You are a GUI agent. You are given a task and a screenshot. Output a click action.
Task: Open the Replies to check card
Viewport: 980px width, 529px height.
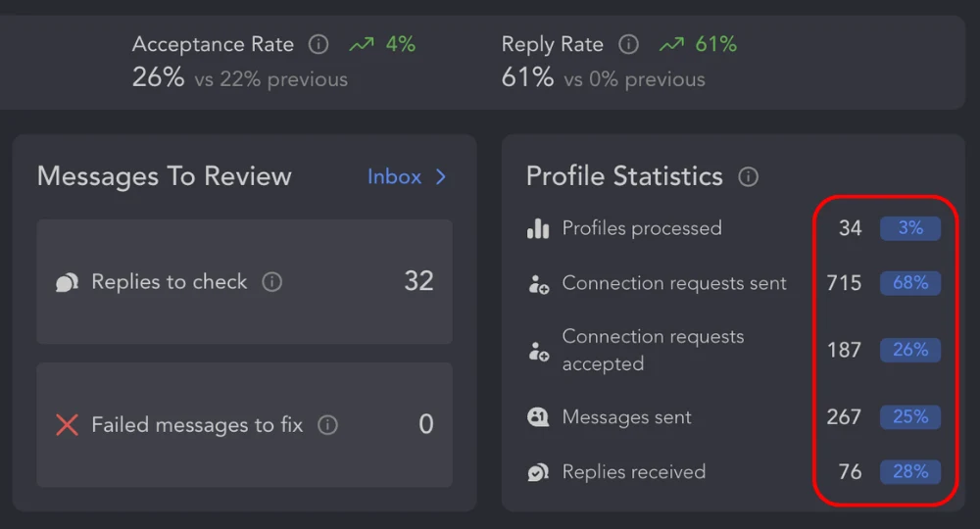pyautogui.click(x=244, y=282)
